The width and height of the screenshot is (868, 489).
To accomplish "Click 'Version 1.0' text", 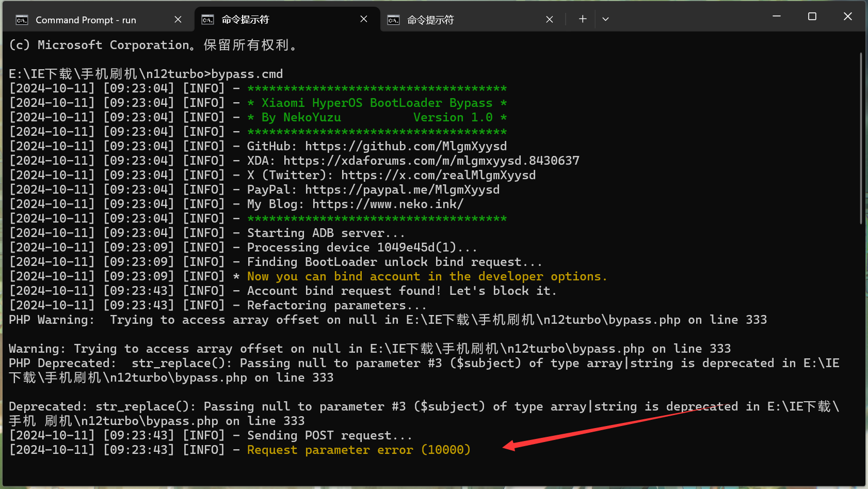I will [453, 117].
